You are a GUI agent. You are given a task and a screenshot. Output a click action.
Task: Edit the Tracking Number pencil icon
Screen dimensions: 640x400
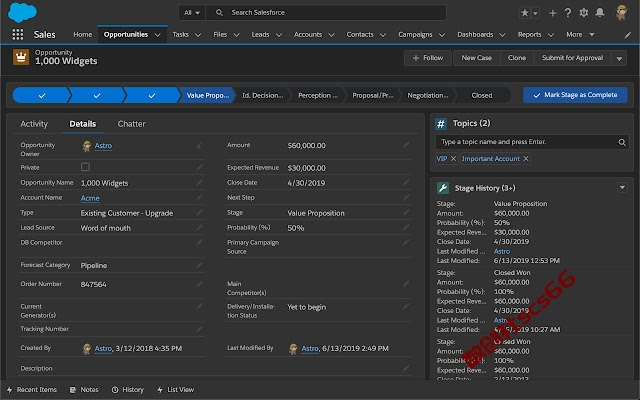199,329
